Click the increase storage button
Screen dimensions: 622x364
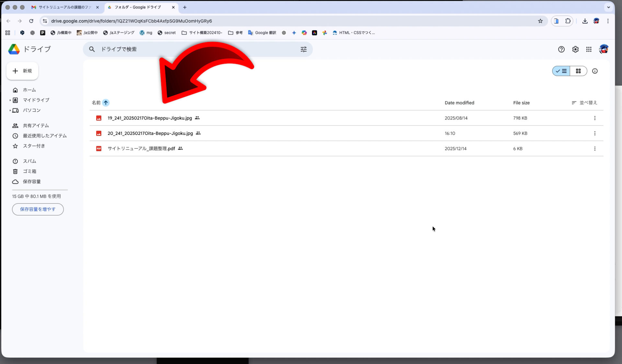(x=38, y=209)
